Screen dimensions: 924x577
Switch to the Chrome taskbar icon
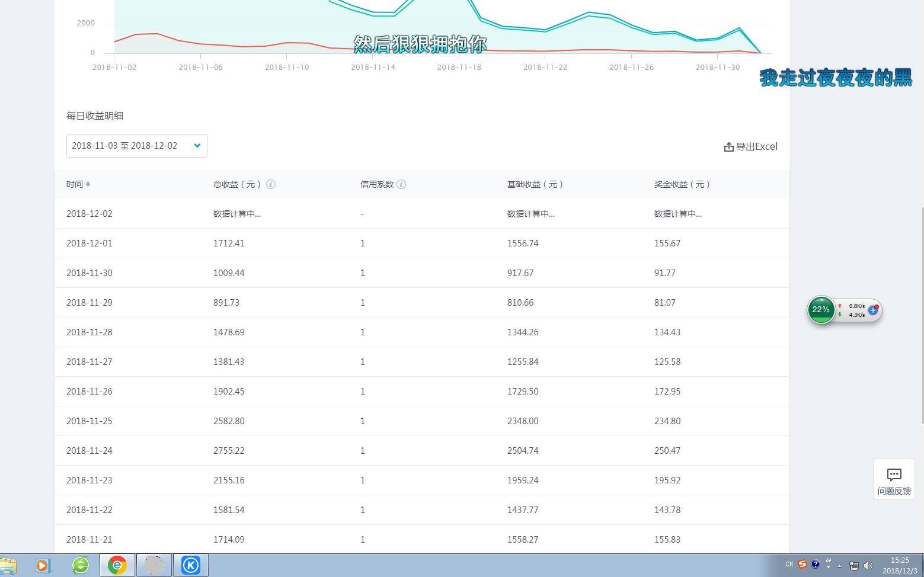(117, 565)
